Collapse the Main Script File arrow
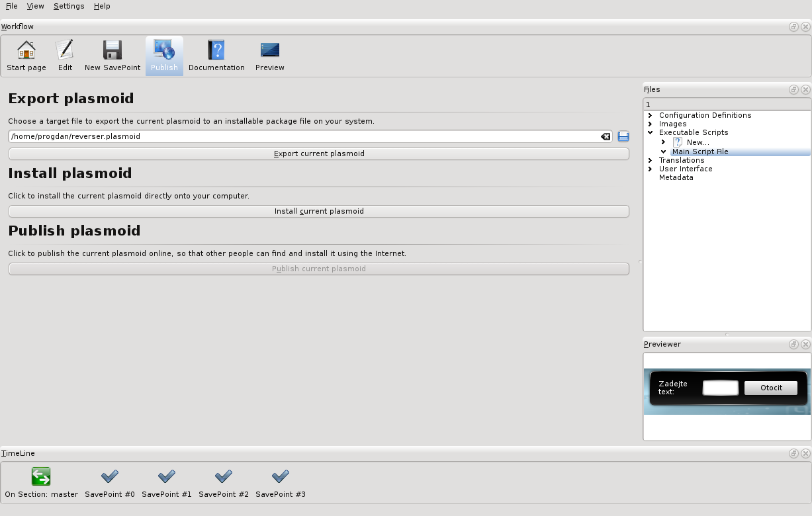 pyautogui.click(x=664, y=151)
